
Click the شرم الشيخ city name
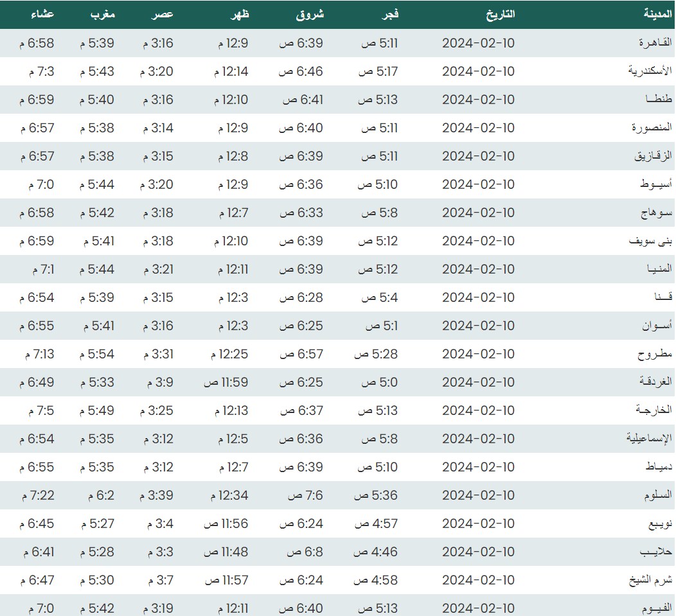click(x=650, y=580)
